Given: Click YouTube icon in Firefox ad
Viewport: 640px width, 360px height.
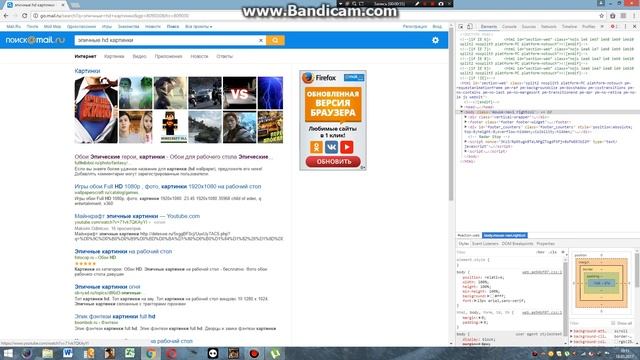Looking at the screenshot, I should tap(347, 147).
